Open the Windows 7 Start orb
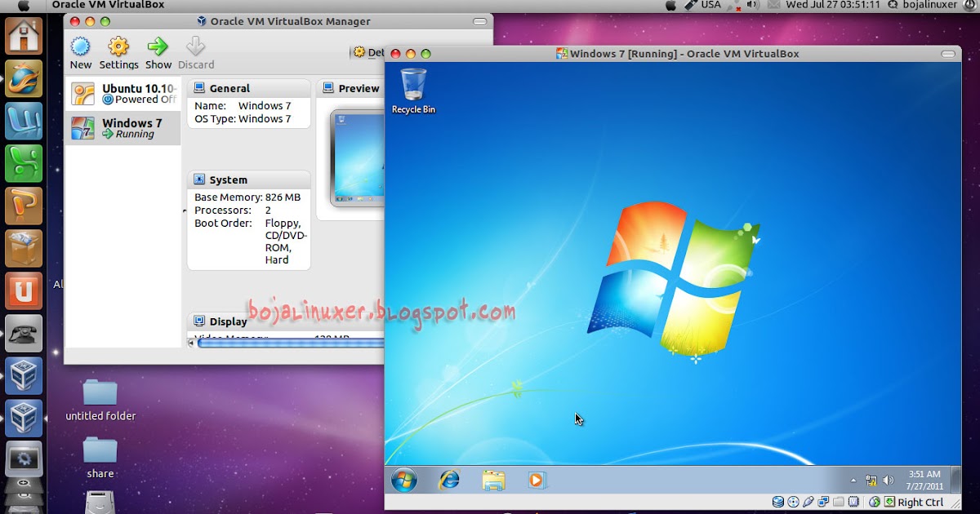Image resolution: width=980 pixels, height=514 pixels. point(403,480)
